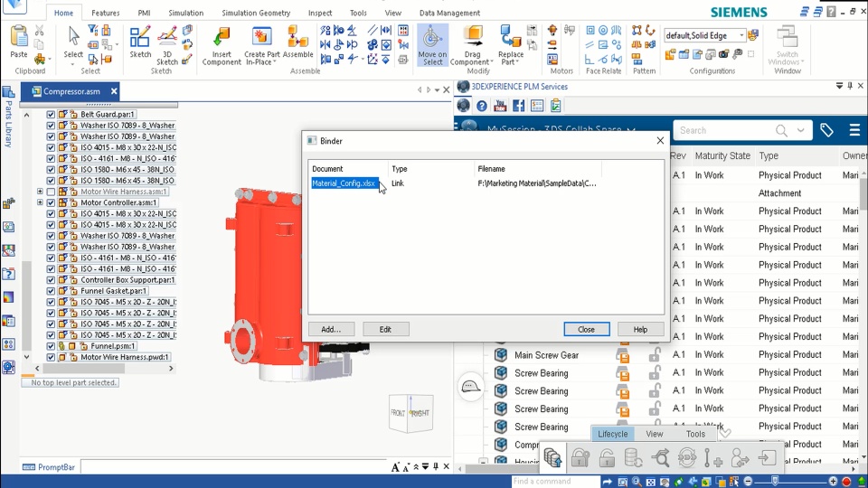
Task: Click Close in the Binder dialog
Action: tap(586, 329)
